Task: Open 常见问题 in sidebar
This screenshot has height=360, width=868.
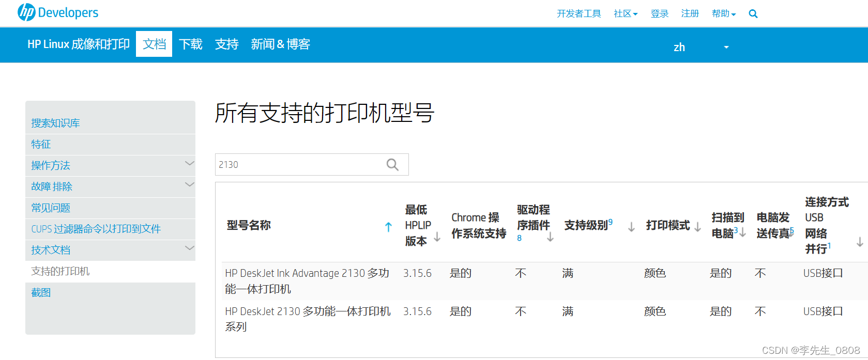Action: point(51,208)
